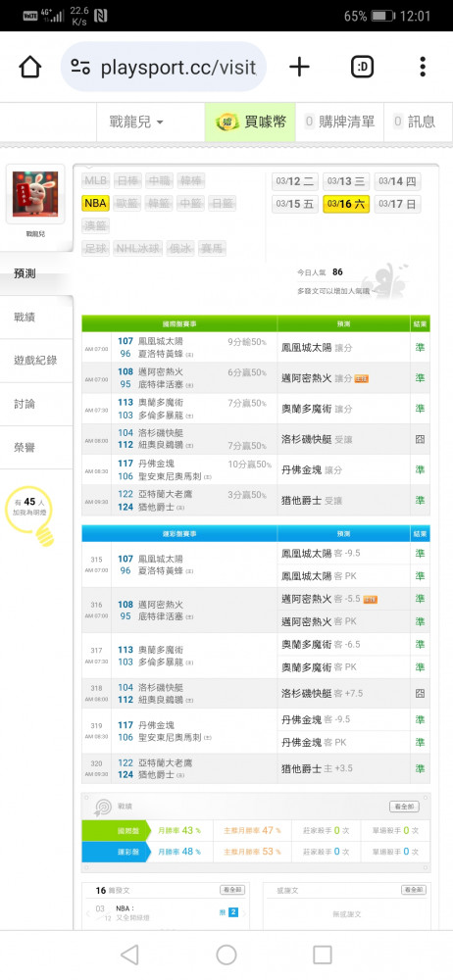Click the 丹佛金塊 客 -9.5 prediction
The height and width of the screenshot is (980, 453).
pos(316,719)
